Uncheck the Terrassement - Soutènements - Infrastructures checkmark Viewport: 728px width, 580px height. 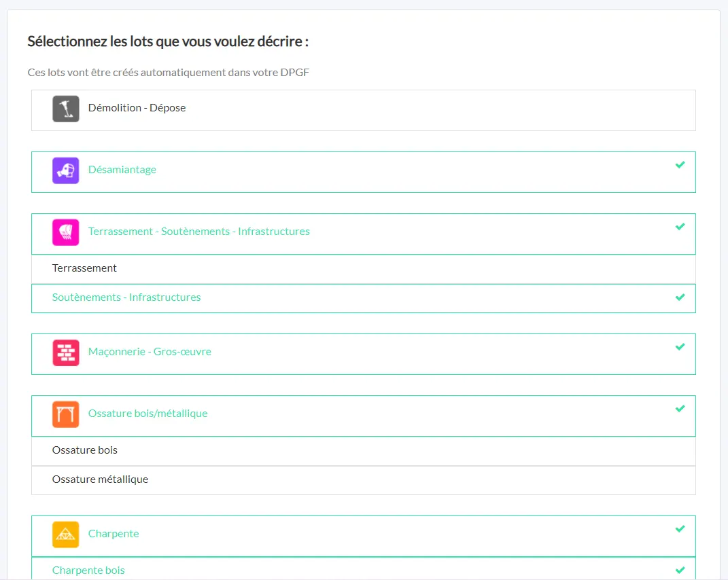coord(680,226)
